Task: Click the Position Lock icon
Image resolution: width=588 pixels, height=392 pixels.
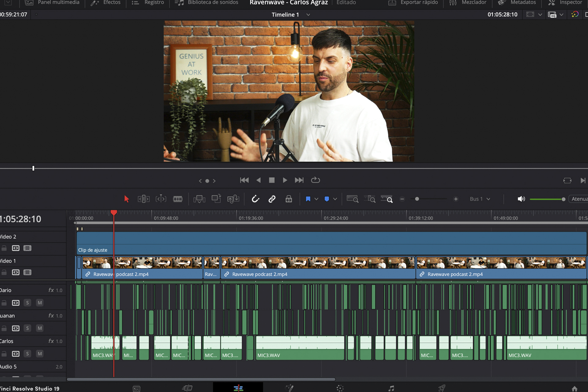Action: click(x=288, y=199)
